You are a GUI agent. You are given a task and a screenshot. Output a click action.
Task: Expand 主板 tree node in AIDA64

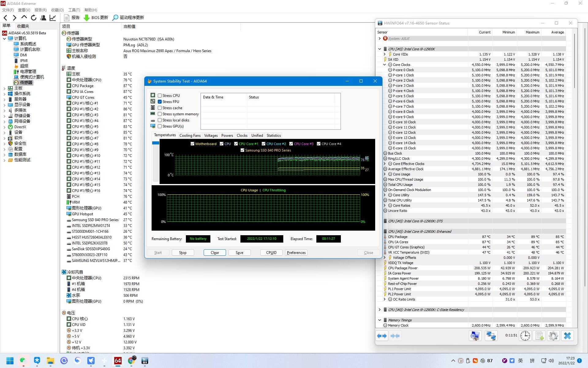click(x=4, y=88)
